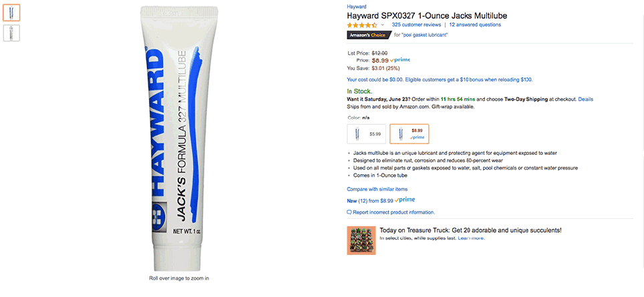The width and height of the screenshot is (644, 297).
Task: Open the Hayward brand link
Action: 357,7
